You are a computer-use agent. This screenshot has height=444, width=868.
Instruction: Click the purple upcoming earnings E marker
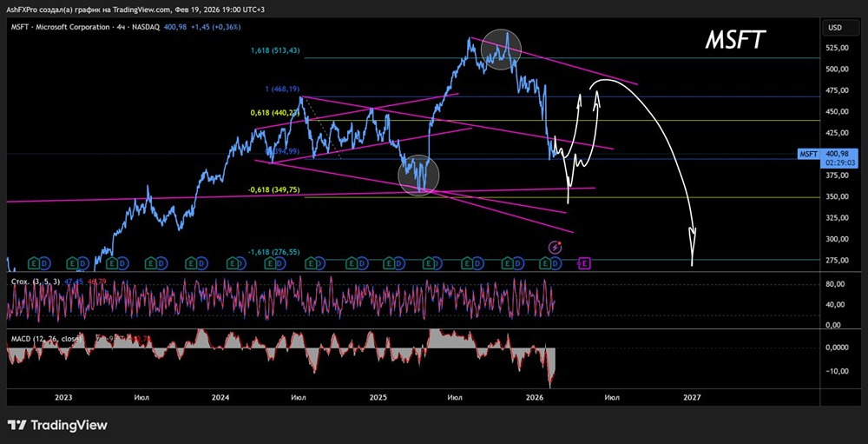(x=584, y=263)
